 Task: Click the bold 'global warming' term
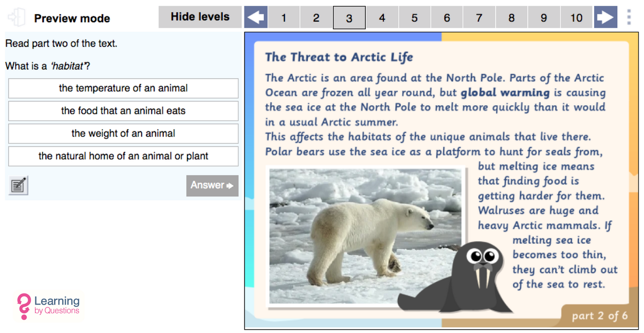(x=505, y=93)
